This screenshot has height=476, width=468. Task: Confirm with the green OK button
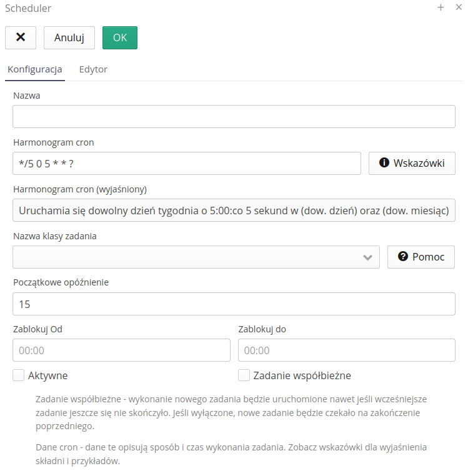coord(120,37)
